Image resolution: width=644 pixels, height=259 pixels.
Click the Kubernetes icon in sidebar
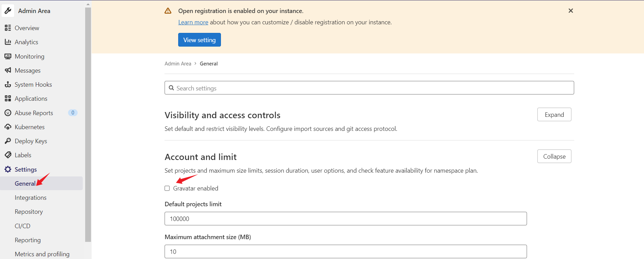(x=8, y=127)
